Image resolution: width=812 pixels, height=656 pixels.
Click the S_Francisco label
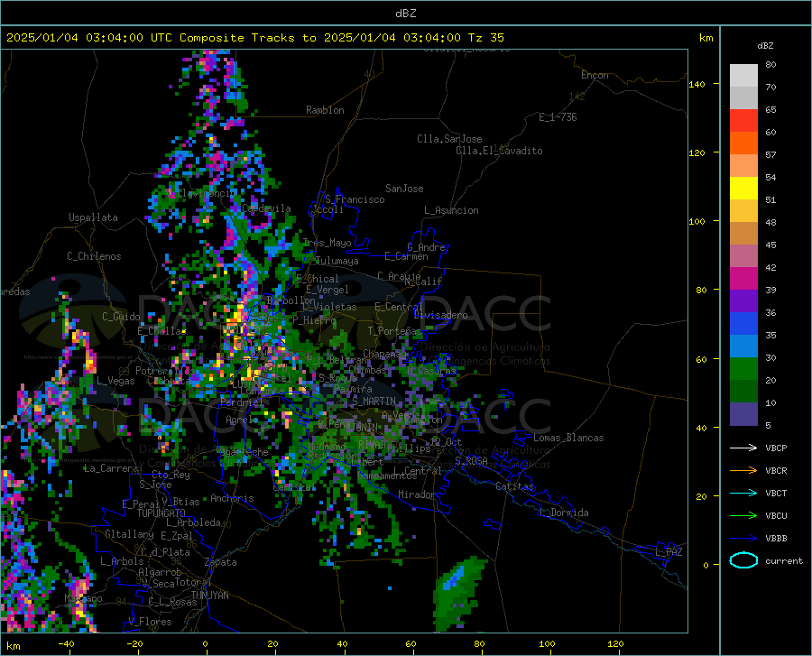point(355,199)
